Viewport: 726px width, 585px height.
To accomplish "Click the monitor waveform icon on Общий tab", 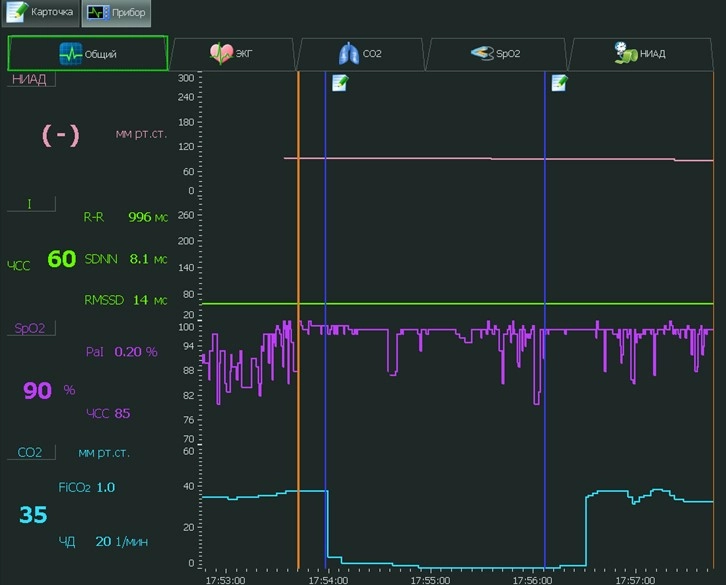I will click(71, 54).
